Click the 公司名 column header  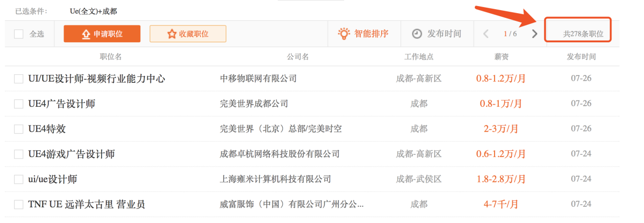click(x=298, y=56)
